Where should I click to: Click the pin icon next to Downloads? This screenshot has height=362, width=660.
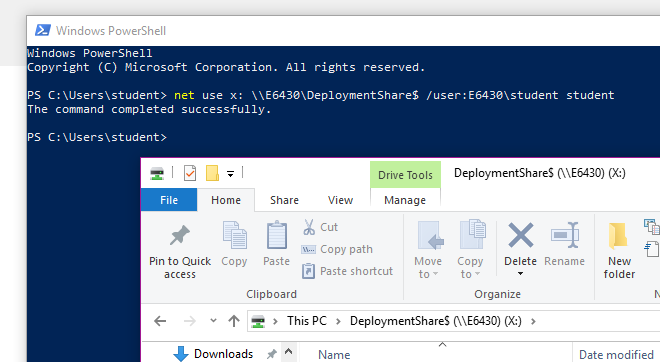271,354
